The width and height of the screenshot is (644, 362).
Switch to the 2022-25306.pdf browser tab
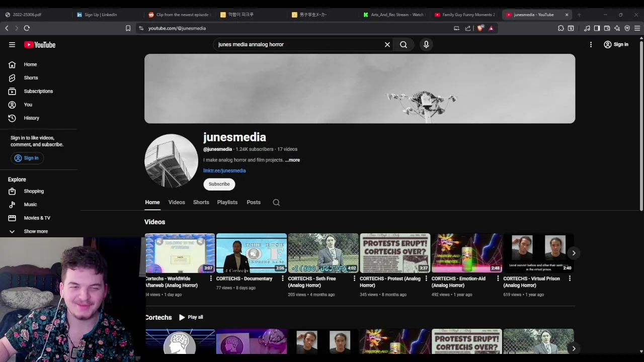(x=35, y=15)
